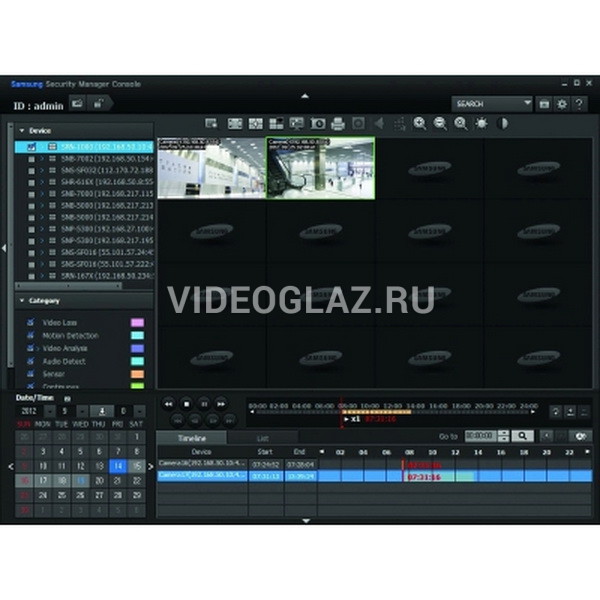This screenshot has width=600, height=600.
Task: Click rewind playback button
Action: tap(168, 404)
